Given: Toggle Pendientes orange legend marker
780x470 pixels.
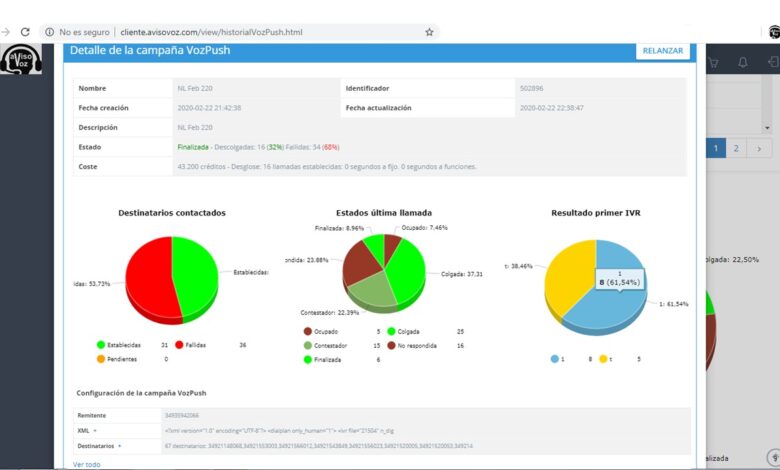Looking at the screenshot, I should (x=101, y=359).
